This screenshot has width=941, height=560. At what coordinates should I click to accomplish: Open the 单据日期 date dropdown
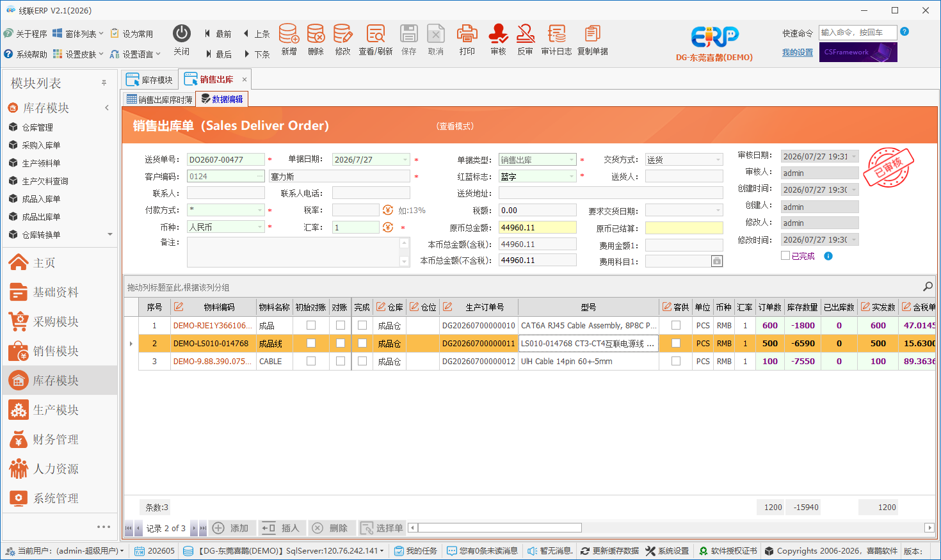[x=405, y=159]
